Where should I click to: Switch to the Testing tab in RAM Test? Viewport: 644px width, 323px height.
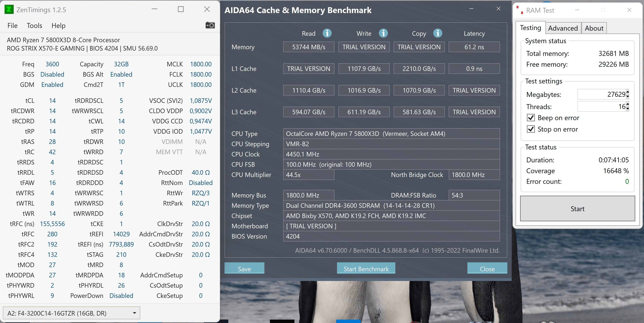[531, 28]
